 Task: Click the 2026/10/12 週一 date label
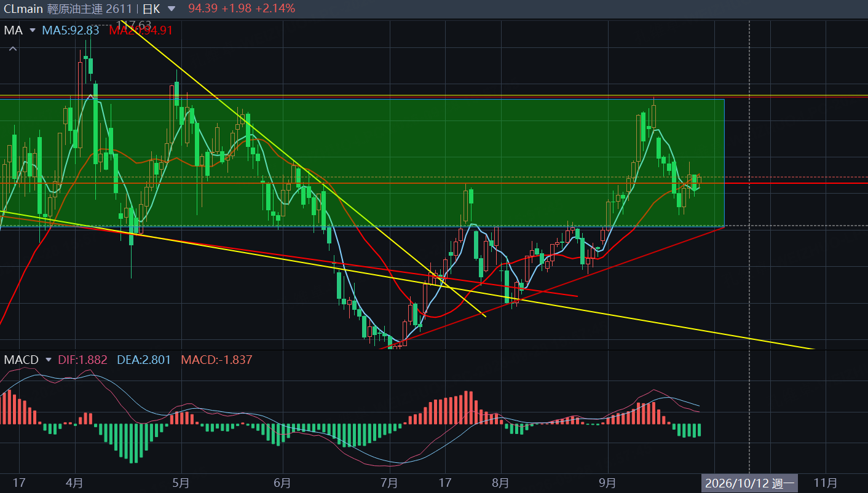point(749,483)
